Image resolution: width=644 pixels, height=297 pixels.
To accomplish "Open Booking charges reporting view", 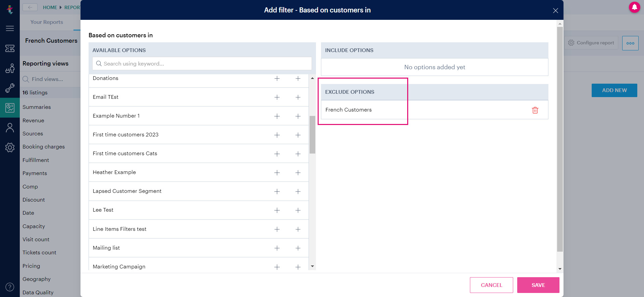I will coord(44,147).
